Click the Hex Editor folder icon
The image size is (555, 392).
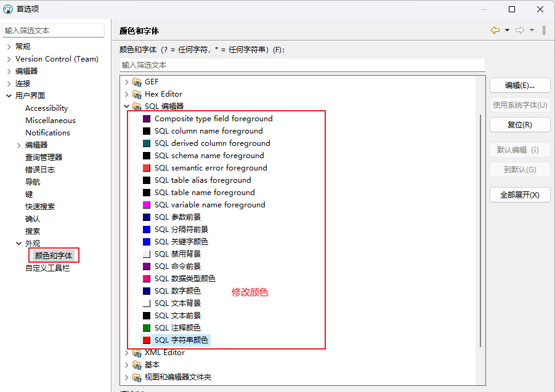[x=137, y=94]
